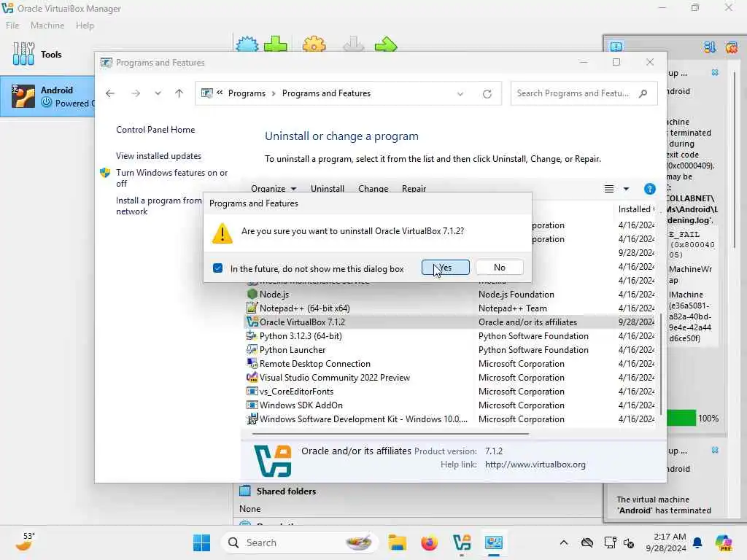The height and width of the screenshot is (560, 747).
Task: Select vs_CoreEditorFonts entry
Action: [x=296, y=391]
